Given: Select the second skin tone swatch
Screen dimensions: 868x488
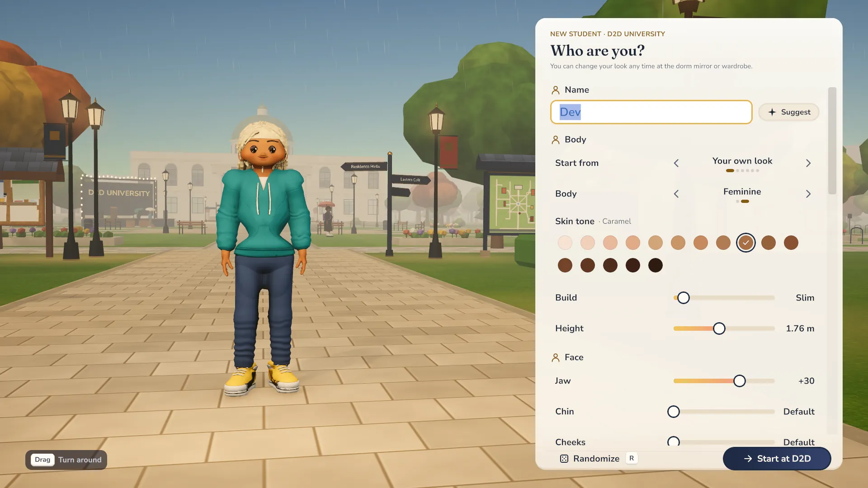Looking at the screenshot, I should pos(588,243).
